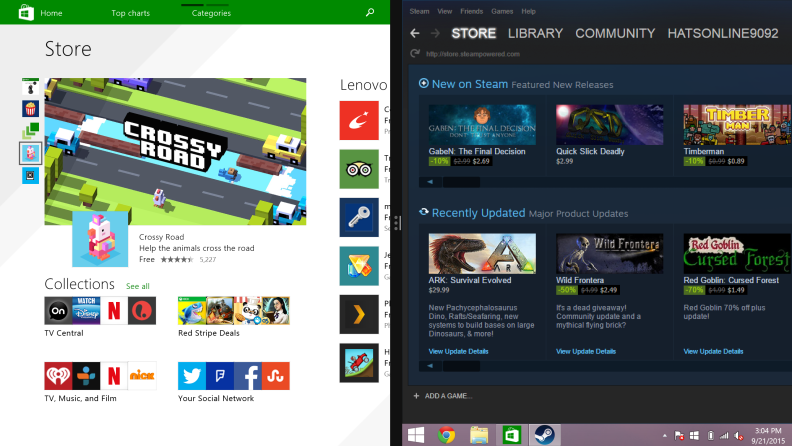792x446 pixels.
Task: Click New on Steam heading link
Action: [470, 84]
